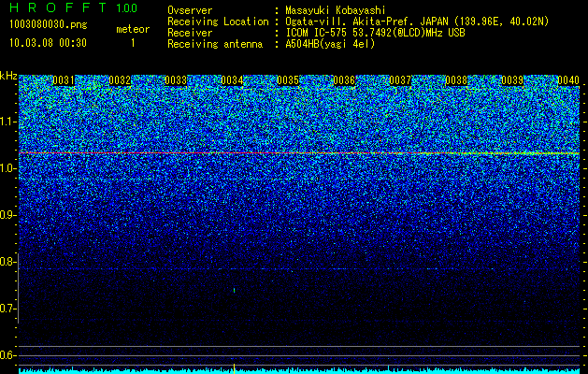
Task: Click the kHz axis unit label
Action: coord(8,76)
